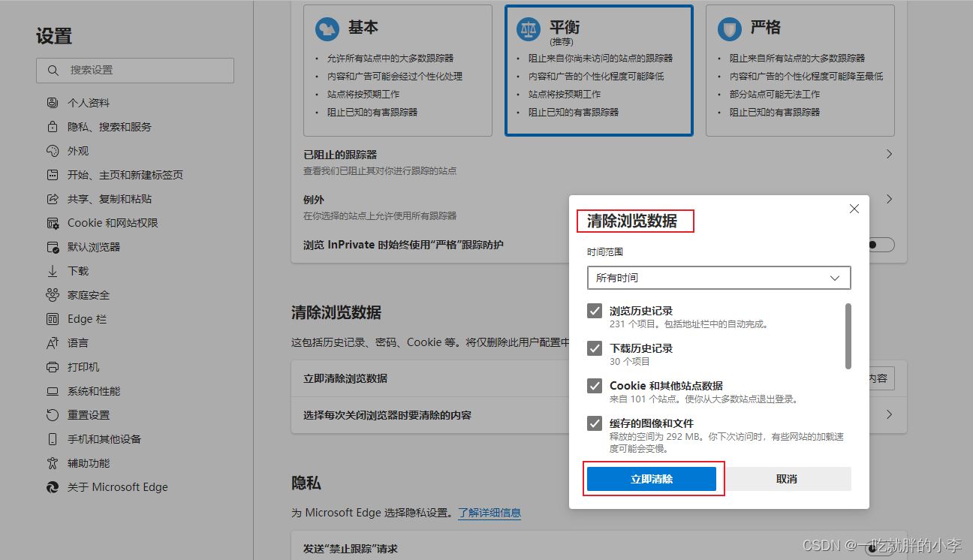973x560 pixels.
Task: Select 手机和其他设备 in the sidebar
Action: [x=104, y=439]
